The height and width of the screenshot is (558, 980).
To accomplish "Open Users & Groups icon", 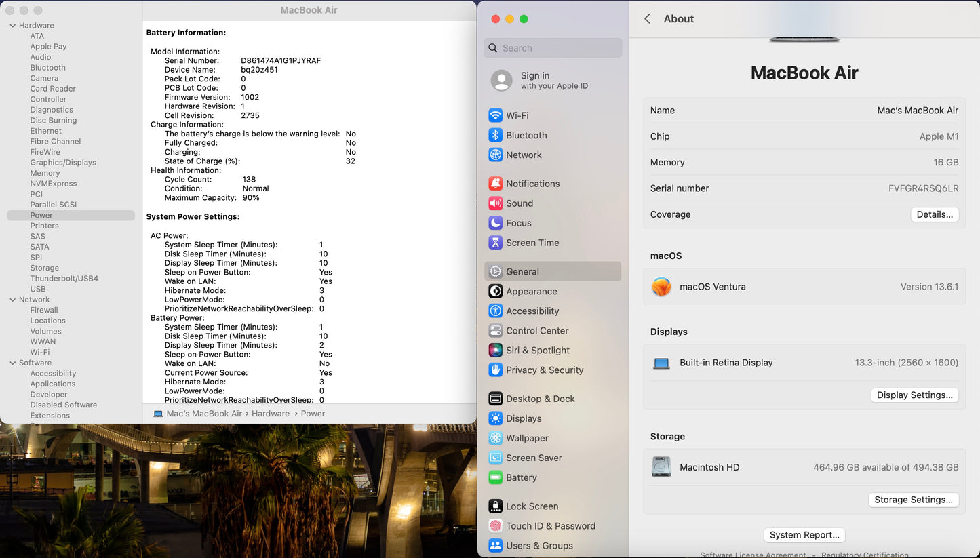I will (496, 546).
